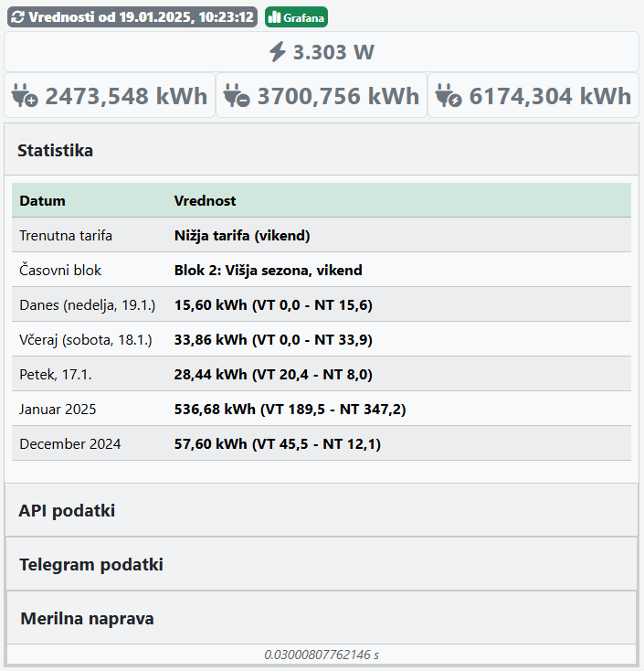Screen dimensions: 644x671
Task: Expand the Merilna naprava section
Action: point(322,618)
